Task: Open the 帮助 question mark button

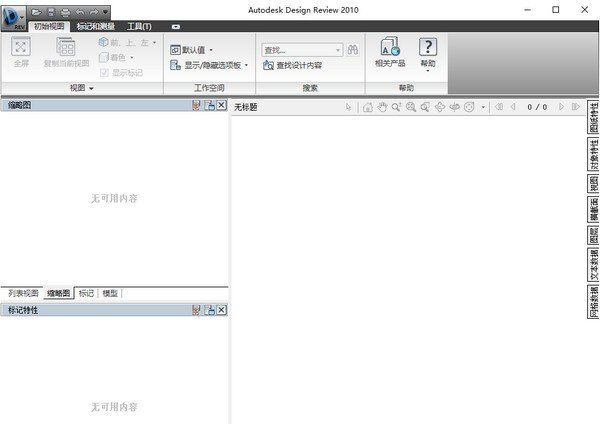Action: click(x=428, y=47)
